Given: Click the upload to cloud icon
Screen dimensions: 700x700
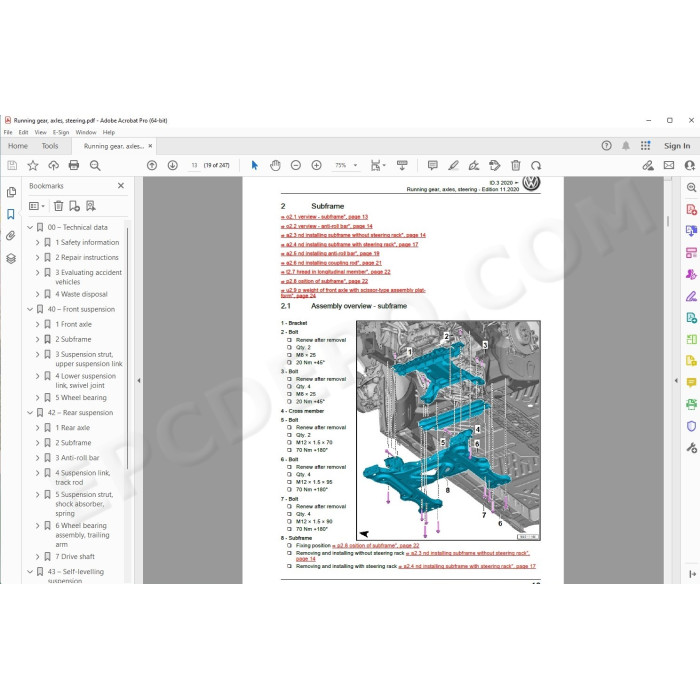Looking at the screenshot, I should pyautogui.click(x=54, y=166).
